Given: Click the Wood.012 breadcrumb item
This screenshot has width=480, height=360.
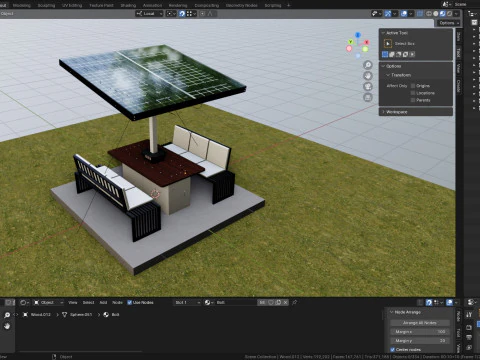Looking at the screenshot, I should [37, 314].
